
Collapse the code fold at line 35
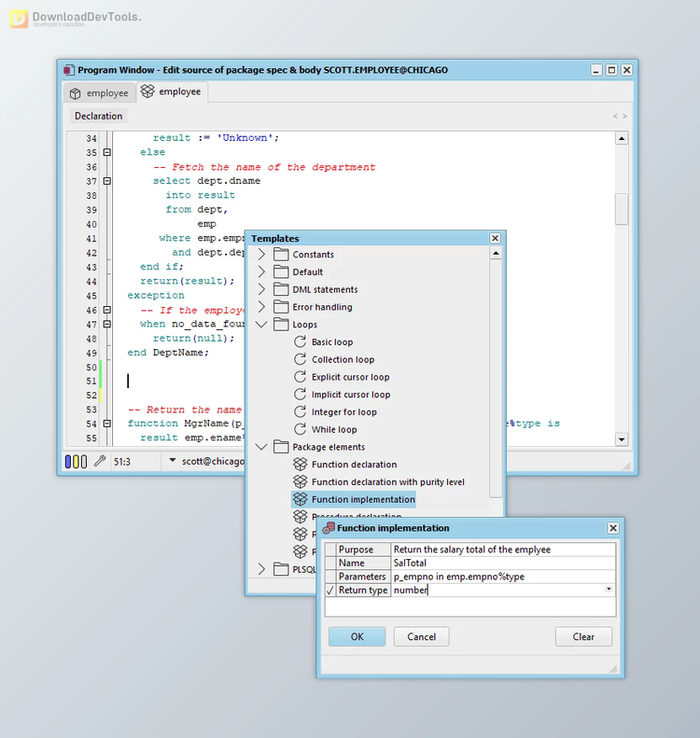point(106,152)
